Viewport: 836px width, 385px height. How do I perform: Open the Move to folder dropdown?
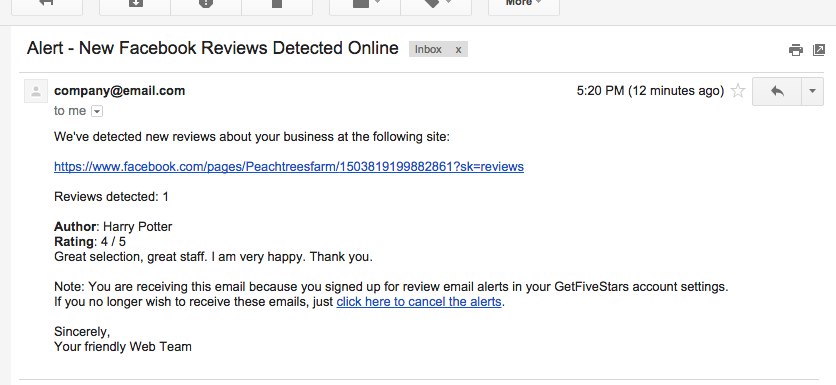(365, 5)
